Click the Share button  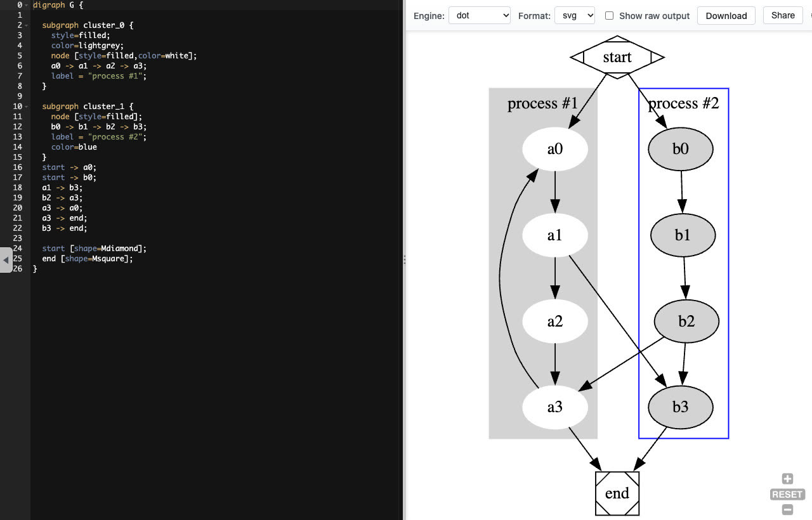coord(783,15)
